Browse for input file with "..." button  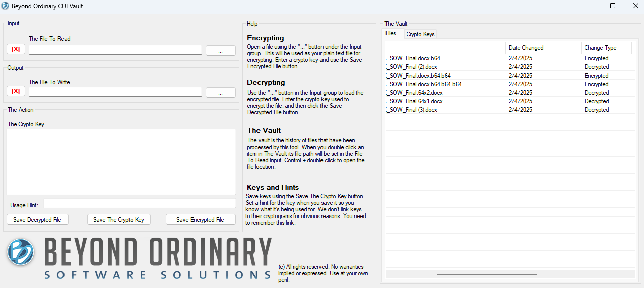220,51
